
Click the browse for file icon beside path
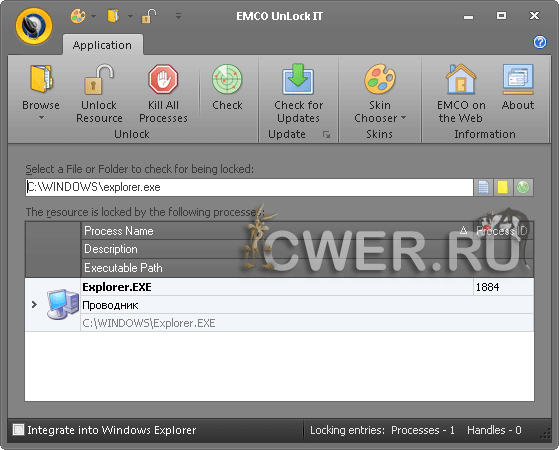tap(483, 187)
